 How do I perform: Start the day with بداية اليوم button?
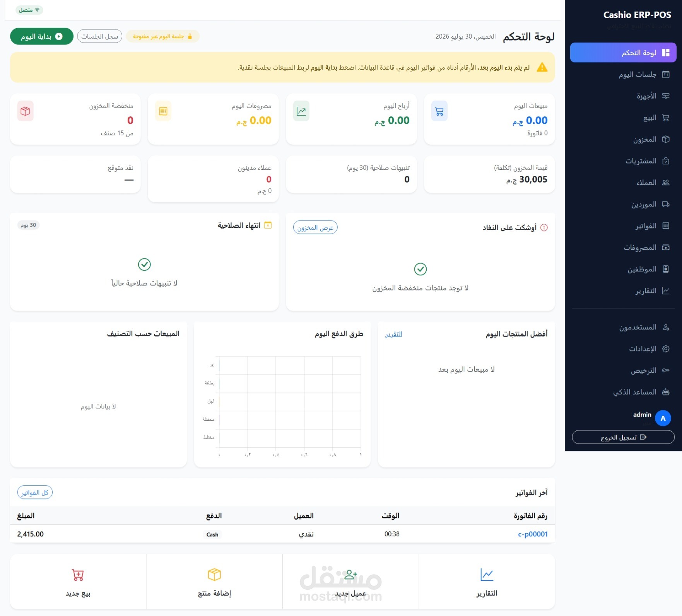(x=42, y=36)
